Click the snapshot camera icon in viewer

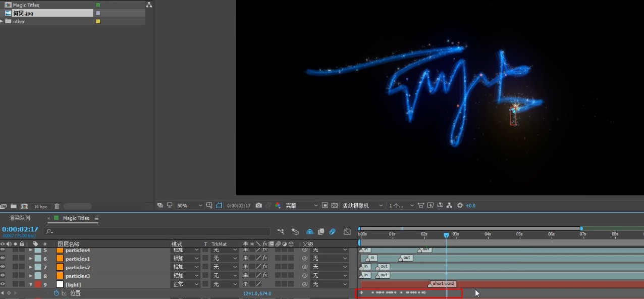(258, 206)
